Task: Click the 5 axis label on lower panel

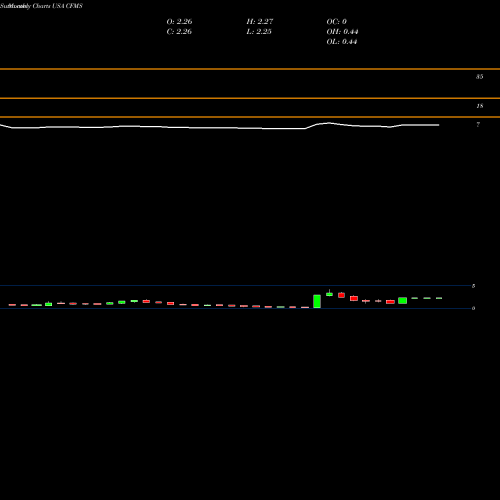Action: (473, 286)
